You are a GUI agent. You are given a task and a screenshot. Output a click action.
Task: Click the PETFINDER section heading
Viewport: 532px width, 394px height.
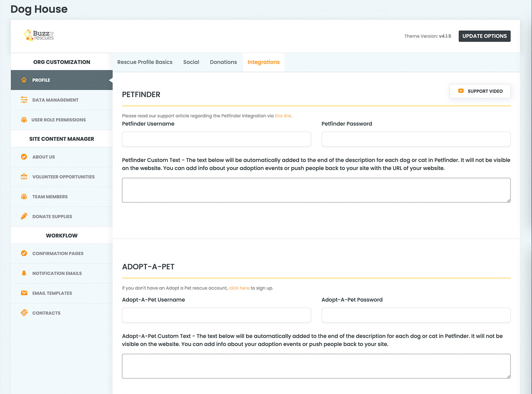click(x=141, y=95)
